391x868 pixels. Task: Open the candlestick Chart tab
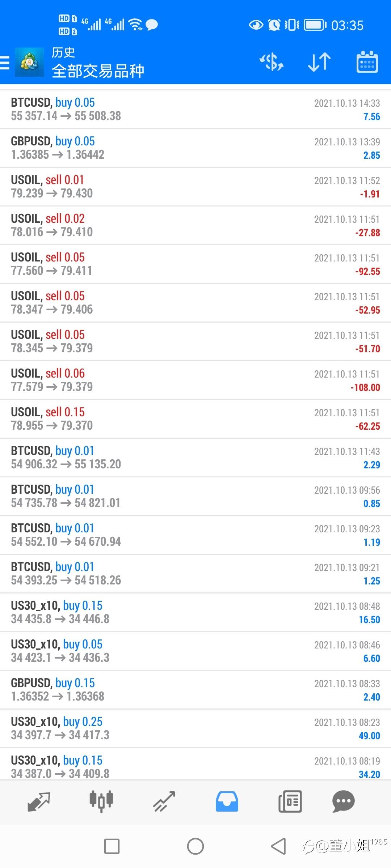point(101,802)
